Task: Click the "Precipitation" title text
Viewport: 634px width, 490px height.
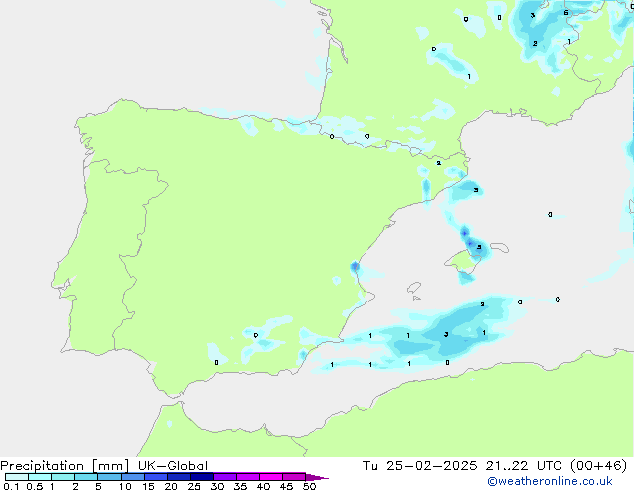Action: coord(42,466)
